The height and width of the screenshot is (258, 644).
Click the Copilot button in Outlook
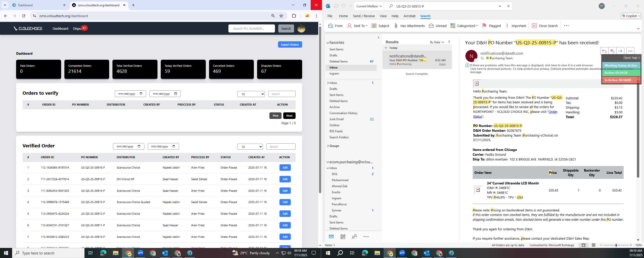pyautogui.click(x=631, y=16)
